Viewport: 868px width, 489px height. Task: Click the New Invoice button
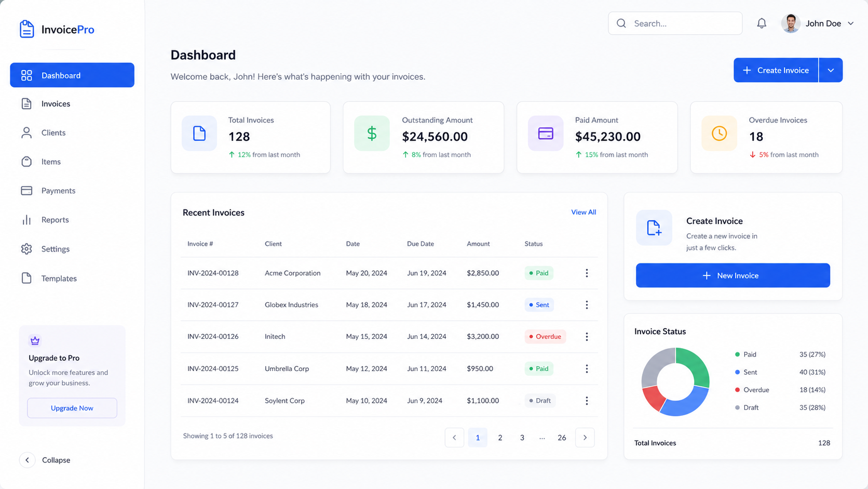tap(733, 275)
